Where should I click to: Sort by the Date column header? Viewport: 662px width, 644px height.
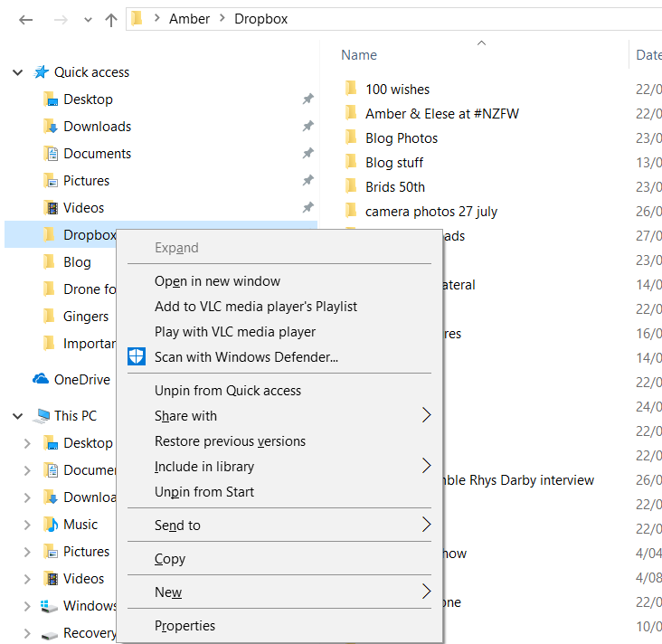[x=649, y=55]
